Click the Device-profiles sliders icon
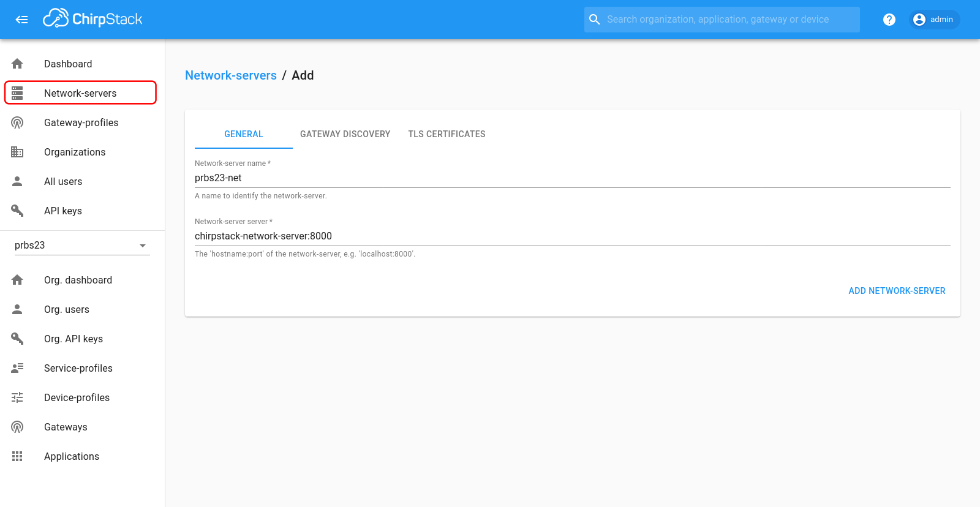This screenshot has width=980, height=507. (17, 397)
